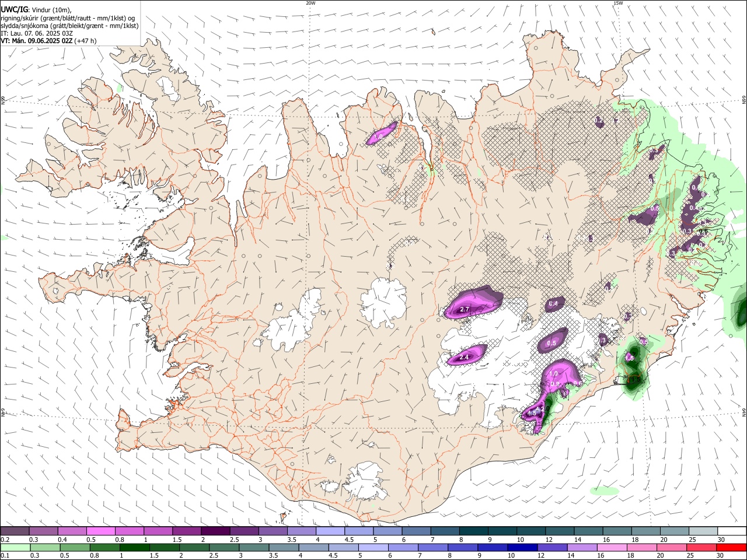The width and height of the screenshot is (747, 560).
Task: Select the medium green 0.5 swatch in the rain legend
Action: click(x=75, y=547)
